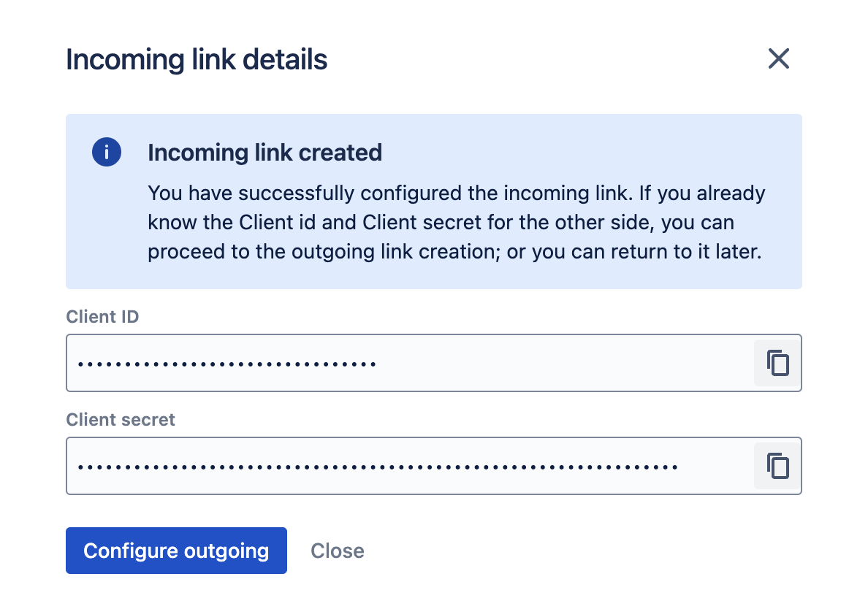Click the "Incoming link created" heading
Viewport: 868px width, 609px height.
pos(264,153)
